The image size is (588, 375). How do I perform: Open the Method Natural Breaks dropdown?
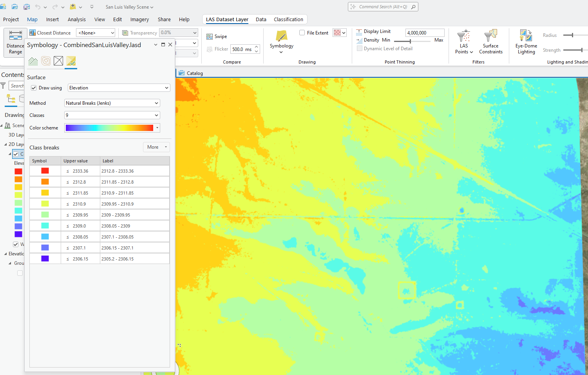point(112,103)
